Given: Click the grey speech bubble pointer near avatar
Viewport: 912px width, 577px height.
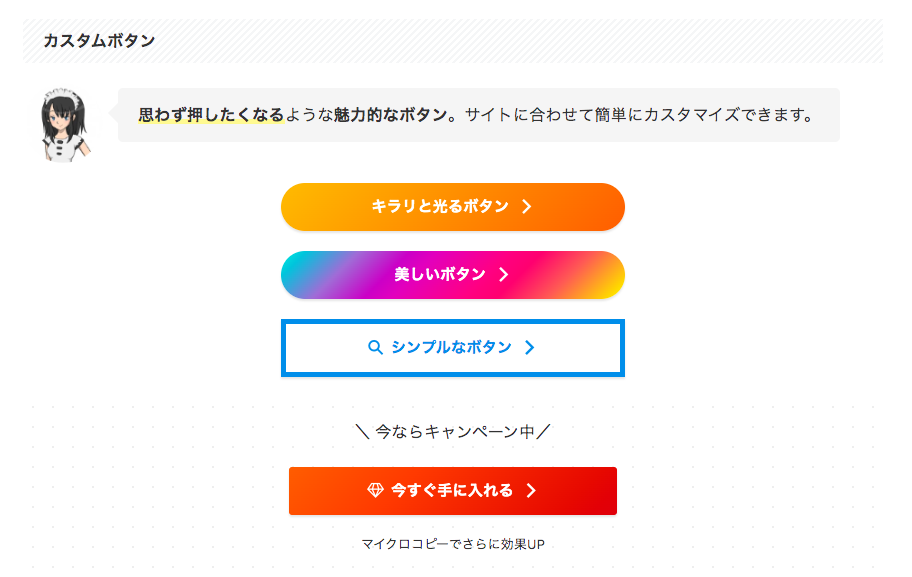Looking at the screenshot, I should pos(113,114).
